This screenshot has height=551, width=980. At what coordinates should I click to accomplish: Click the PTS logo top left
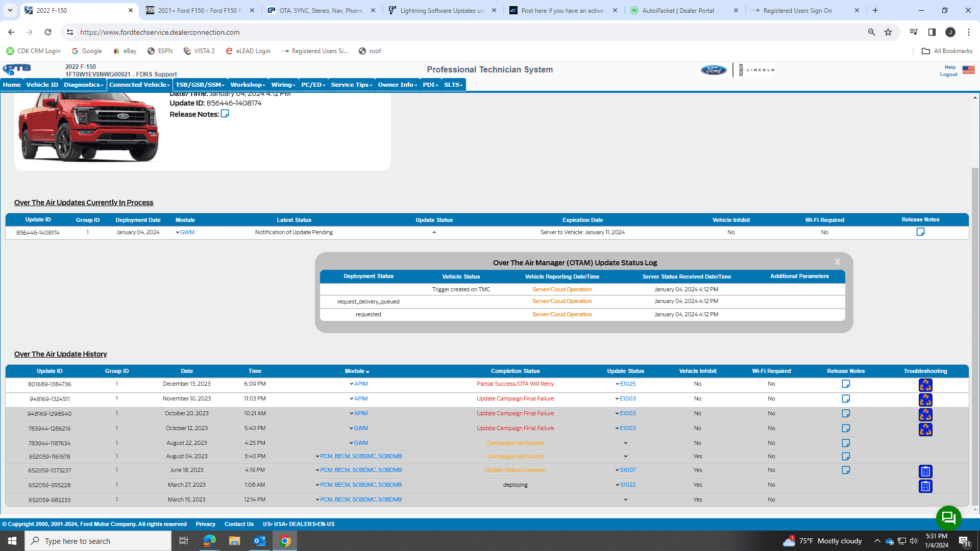tap(17, 68)
